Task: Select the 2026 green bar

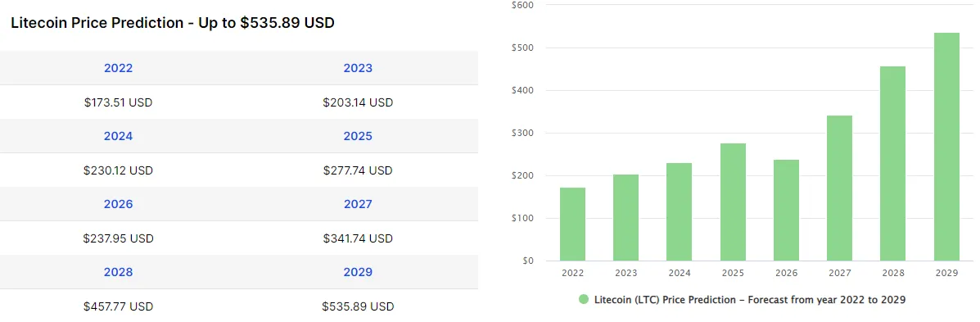Action: pyautogui.click(x=786, y=210)
